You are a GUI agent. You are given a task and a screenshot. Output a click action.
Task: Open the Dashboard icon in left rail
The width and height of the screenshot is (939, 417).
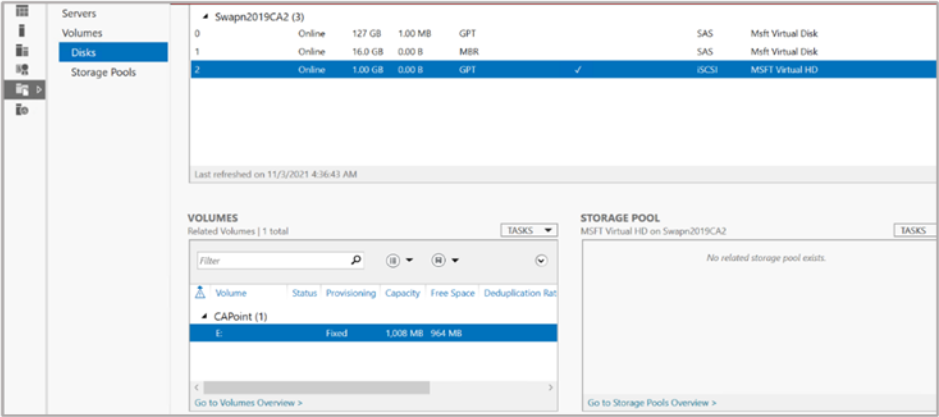click(22, 11)
